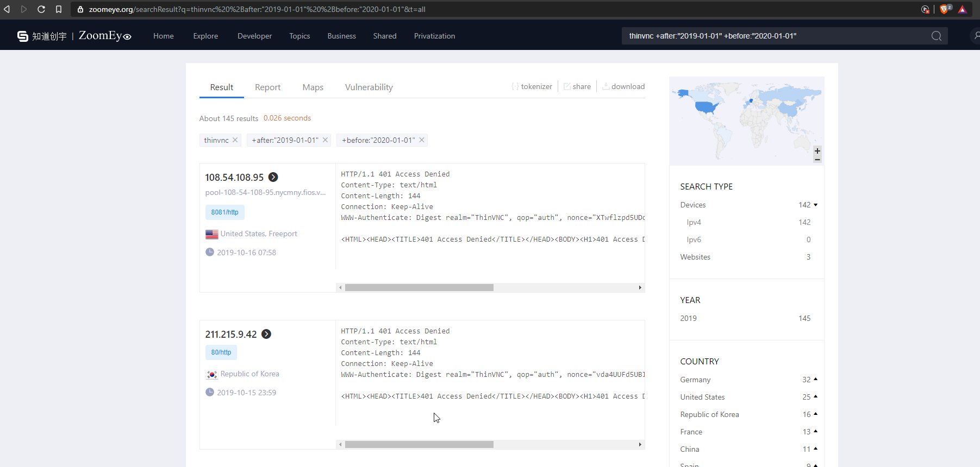The image size is (980, 467).
Task: Remove the thinvnc filter tag
Action: pyautogui.click(x=235, y=140)
